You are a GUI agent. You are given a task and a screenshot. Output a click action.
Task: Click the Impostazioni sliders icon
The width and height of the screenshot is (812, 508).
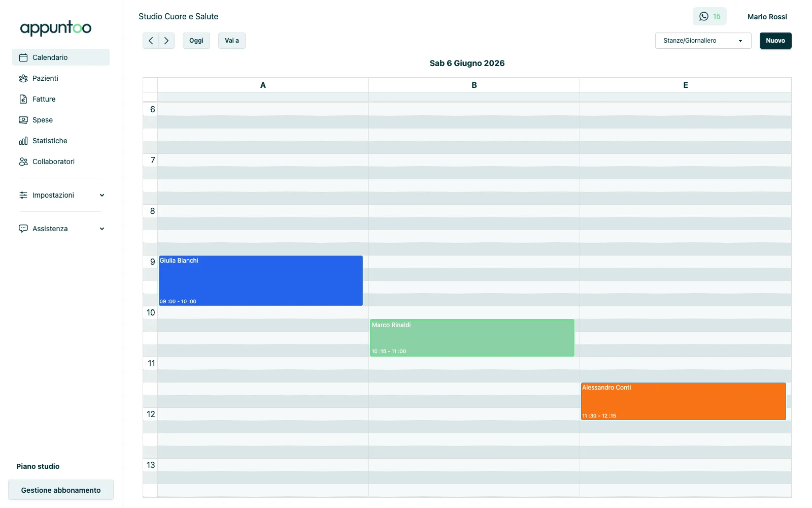pyautogui.click(x=23, y=195)
